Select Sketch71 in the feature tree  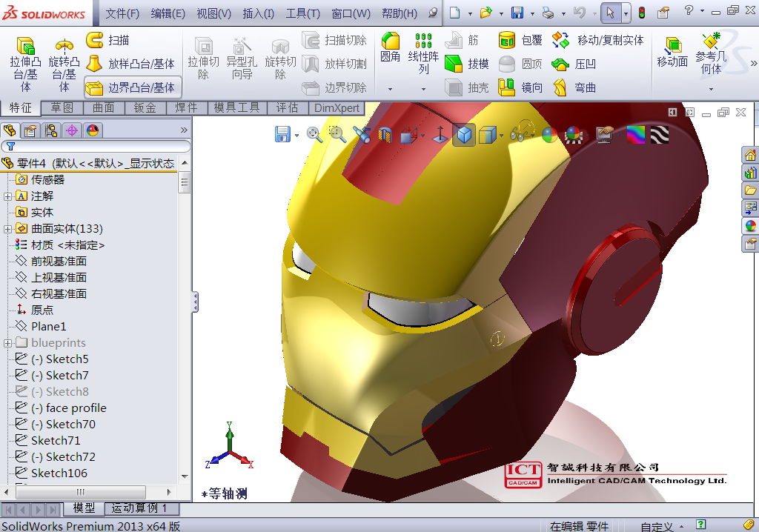[x=48, y=441]
